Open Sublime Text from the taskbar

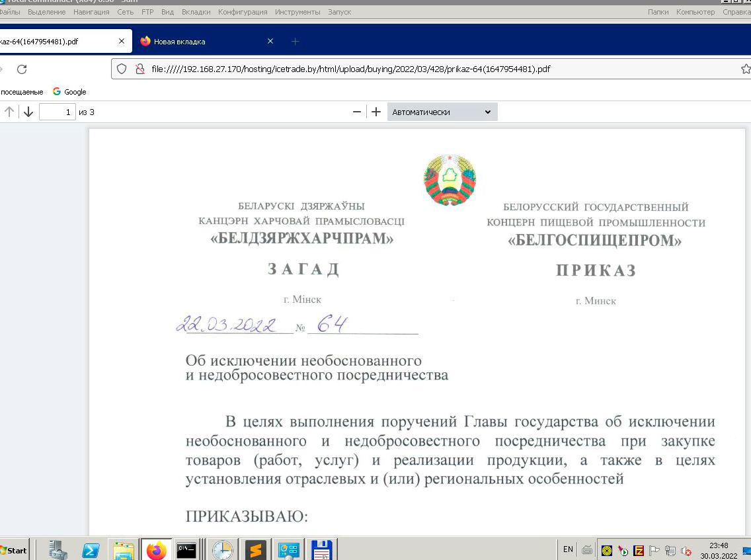click(255, 550)
